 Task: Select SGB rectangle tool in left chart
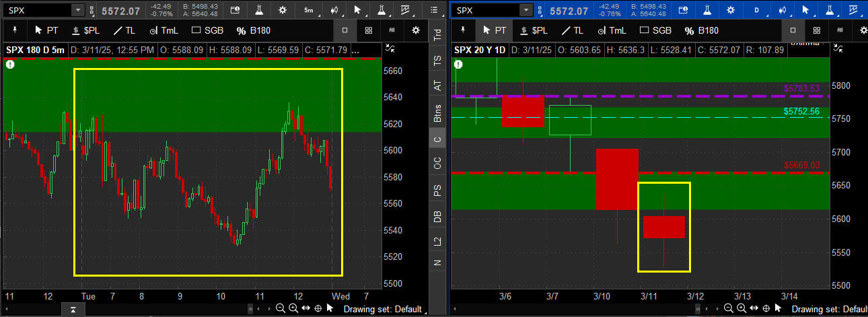206,30
